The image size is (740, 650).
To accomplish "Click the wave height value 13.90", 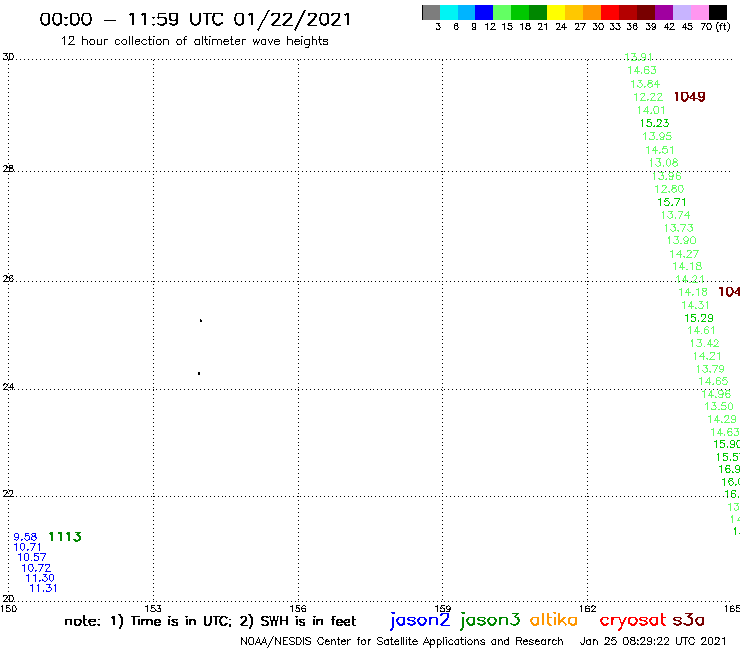I will pyautogui.click(x=681, y=240).
